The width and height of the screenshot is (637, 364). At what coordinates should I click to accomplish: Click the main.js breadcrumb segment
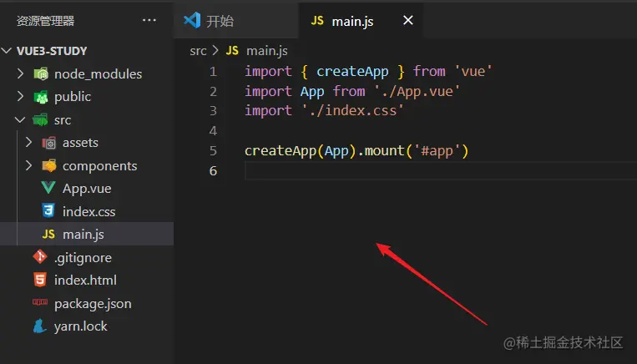[267, 51]
